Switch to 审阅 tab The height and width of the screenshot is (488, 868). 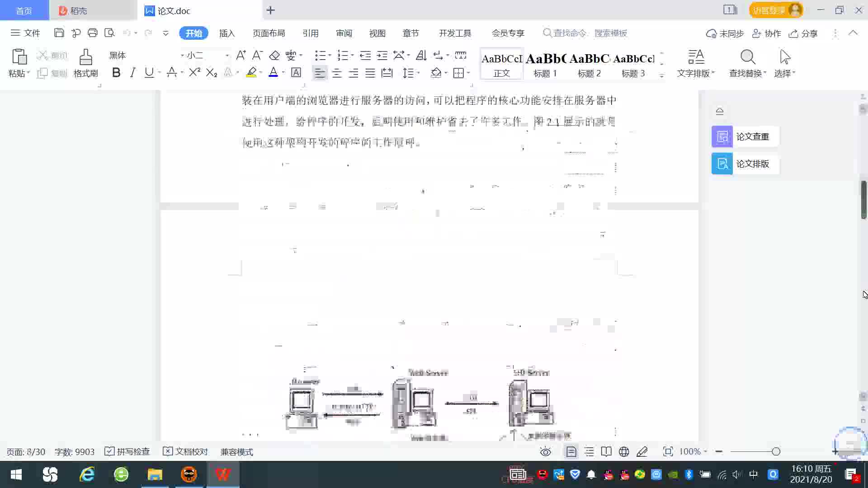coord(344,33)
